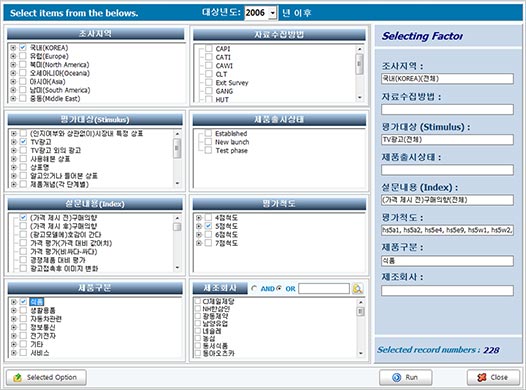Click the 제품구분 selected factor field
This screenshot has height=390, width=526.
[447, 261]
